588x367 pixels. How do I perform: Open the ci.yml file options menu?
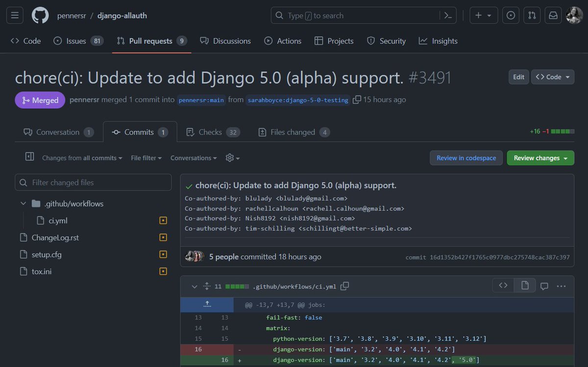coord(562,286)
